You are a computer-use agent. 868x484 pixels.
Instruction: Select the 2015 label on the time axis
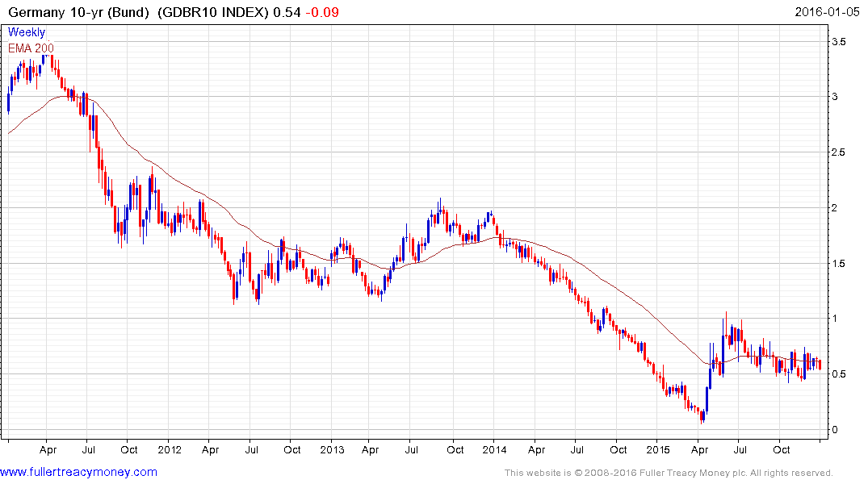point(658,449)
